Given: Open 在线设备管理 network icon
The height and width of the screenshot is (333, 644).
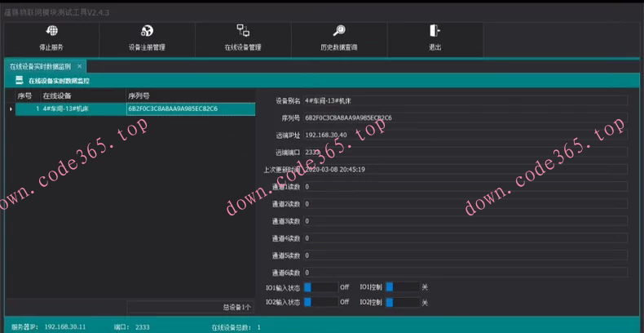Looking at the screenshot, I should point(243,30).
